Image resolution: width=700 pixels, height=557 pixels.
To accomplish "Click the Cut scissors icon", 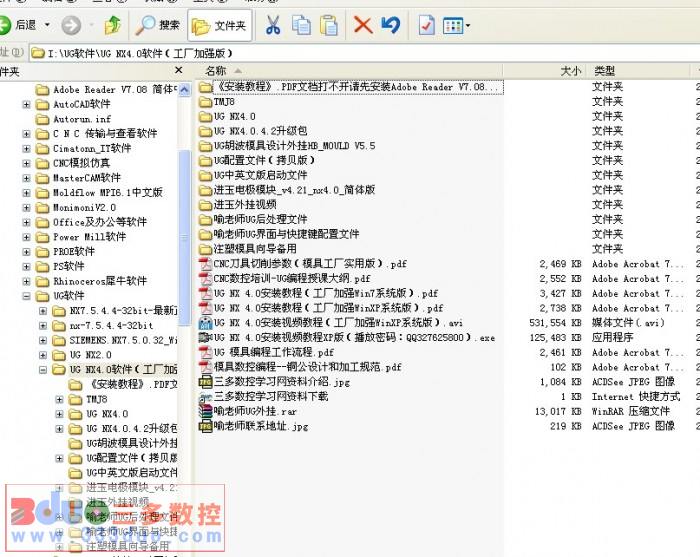I will [x=273, y=25].
